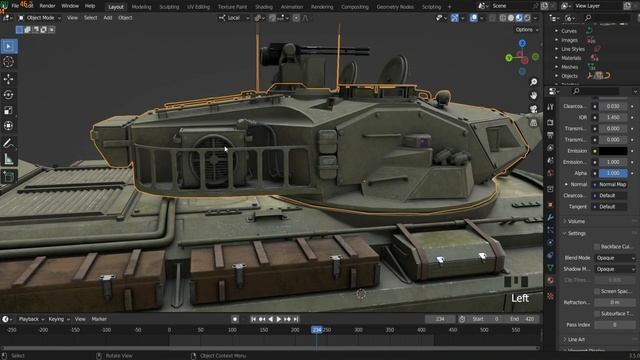Choose the Measure tool

(9, 159)
